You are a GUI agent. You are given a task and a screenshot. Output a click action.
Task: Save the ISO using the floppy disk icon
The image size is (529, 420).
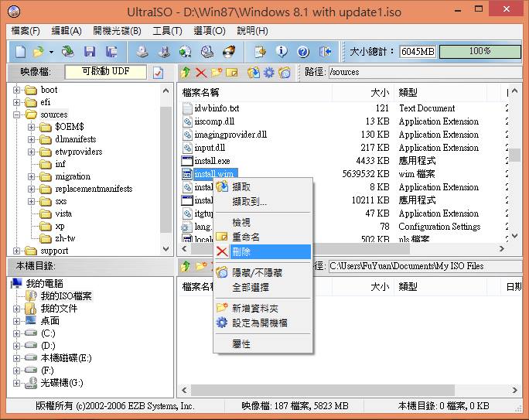[x=90, y=52]
